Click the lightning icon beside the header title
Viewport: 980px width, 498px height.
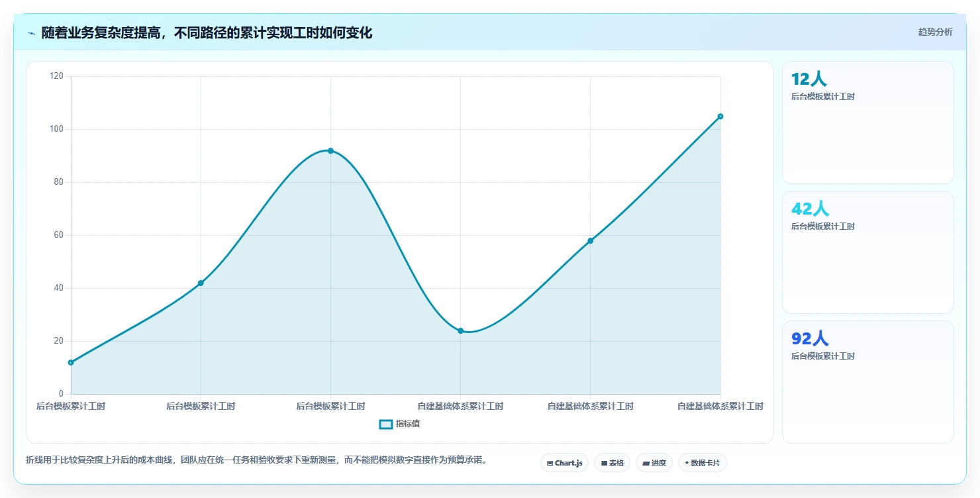coord(32,33)
